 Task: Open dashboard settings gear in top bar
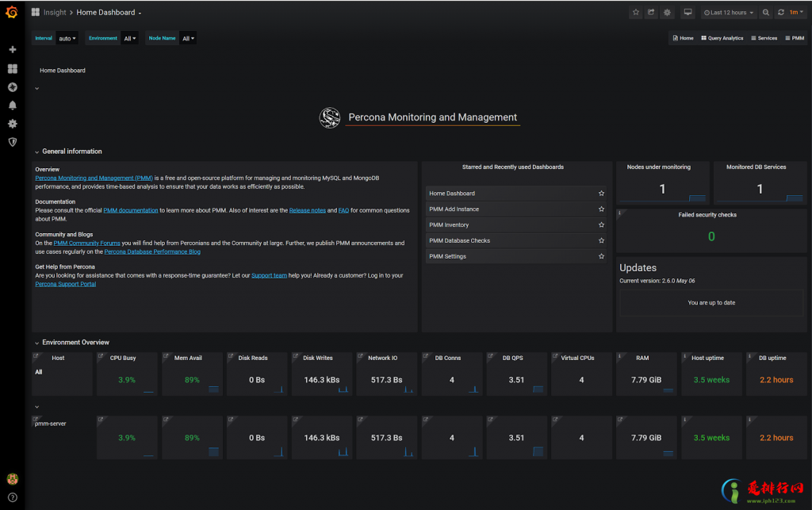pyautogui.click(x=667, y=13)
